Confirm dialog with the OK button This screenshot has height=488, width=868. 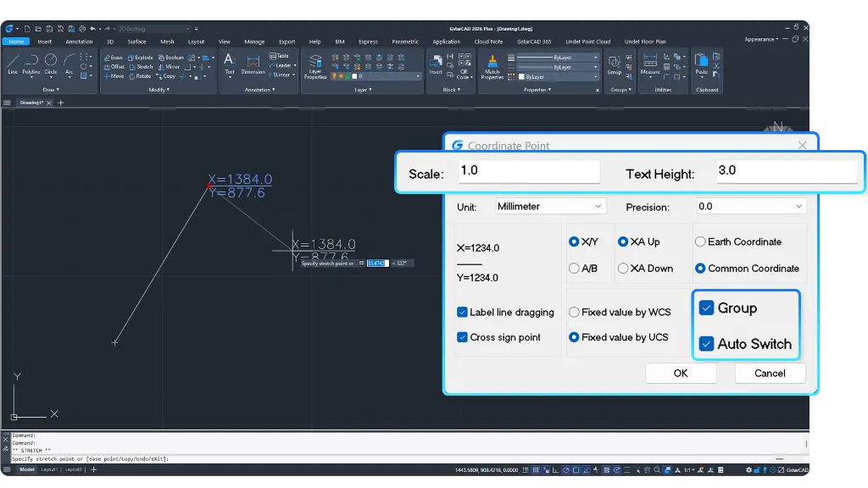[x=681, y=373]
